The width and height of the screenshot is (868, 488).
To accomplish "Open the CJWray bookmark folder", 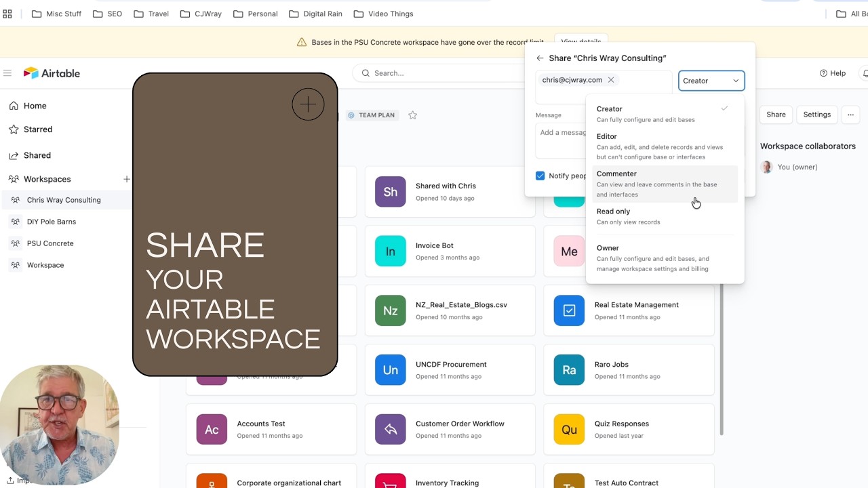I will click(x=201, y=14).
